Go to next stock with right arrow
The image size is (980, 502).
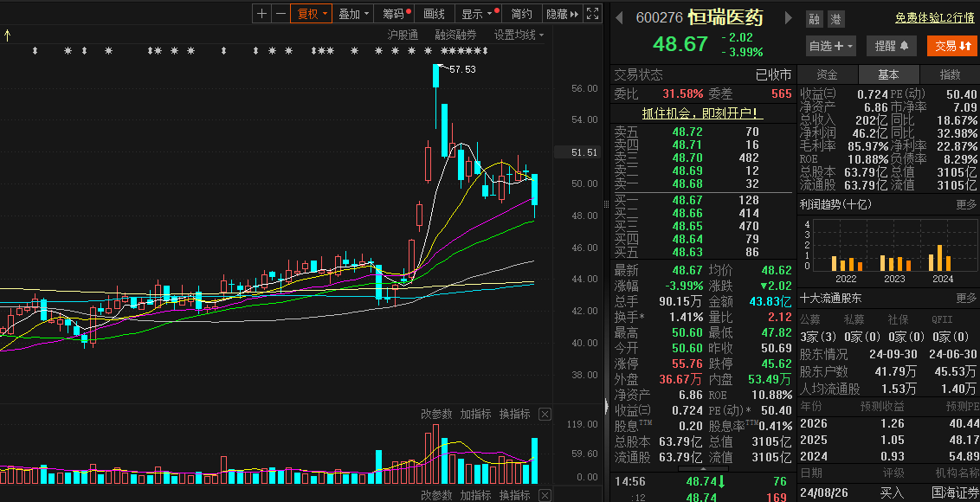[788, 17]
